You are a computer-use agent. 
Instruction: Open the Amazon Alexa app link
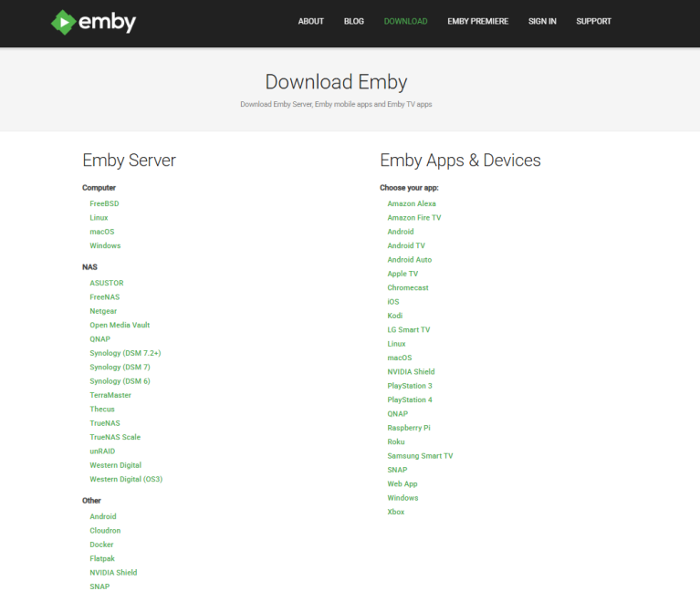point(412,203)
